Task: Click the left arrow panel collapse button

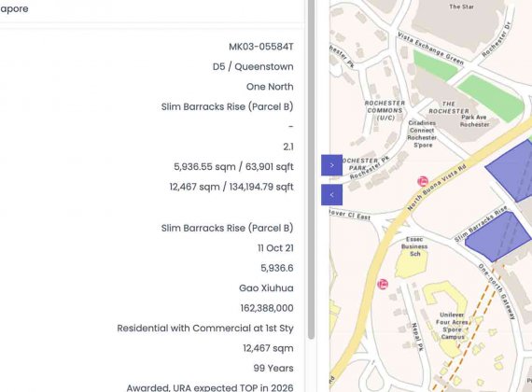Action: [332, 195]
